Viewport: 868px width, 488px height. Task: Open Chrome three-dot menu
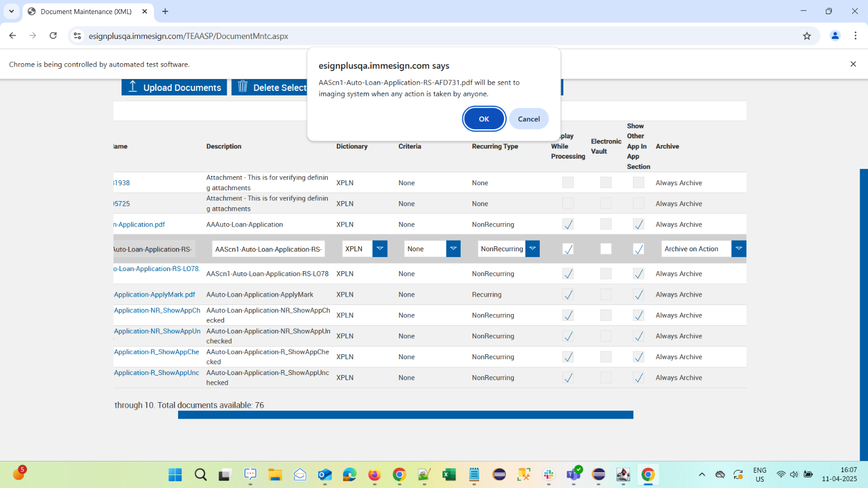point(855,36)
